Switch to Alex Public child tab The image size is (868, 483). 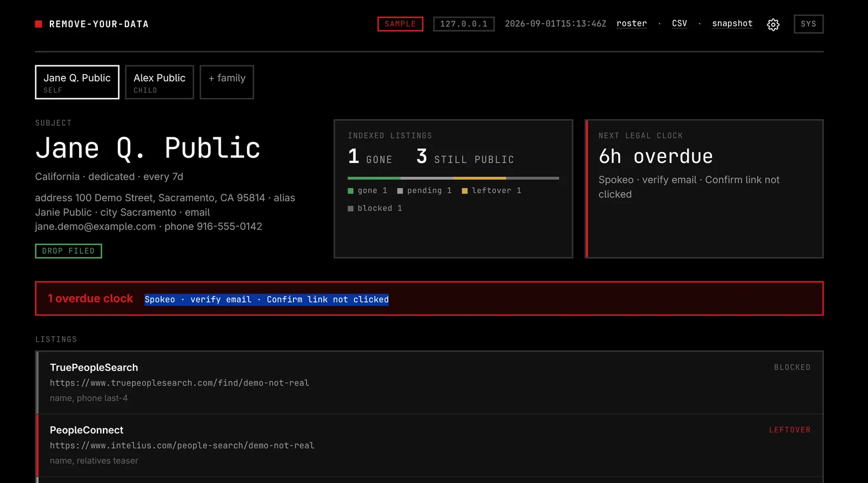tap(159, 83)
